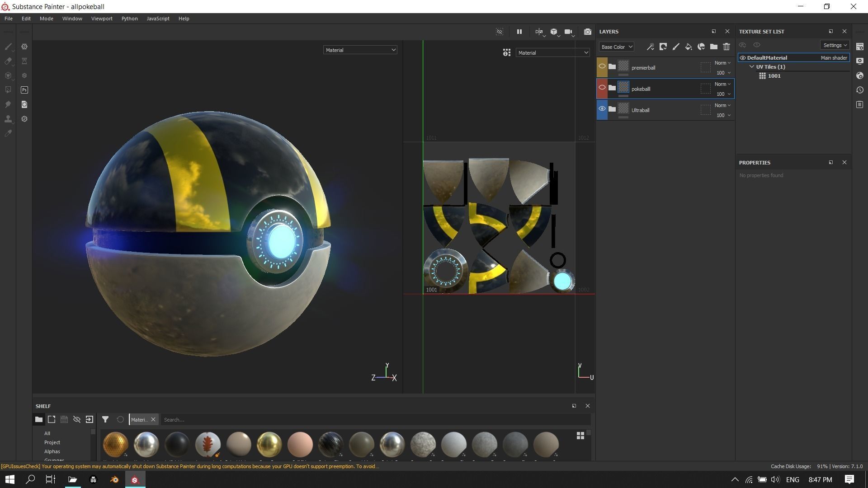Collapse the UV Tiles (1) tree
This screenshot has height=488, width=868.
[752, 67]
